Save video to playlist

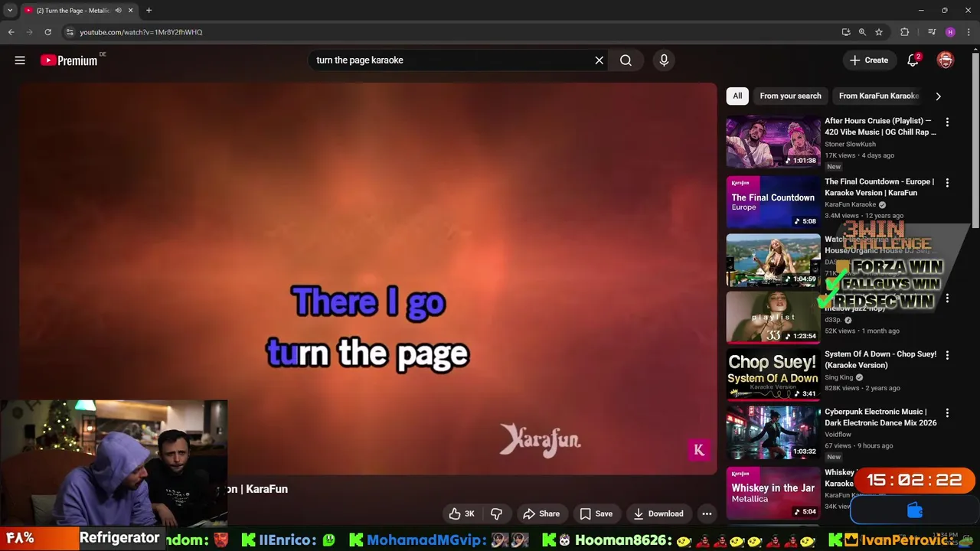pos(596,514)
